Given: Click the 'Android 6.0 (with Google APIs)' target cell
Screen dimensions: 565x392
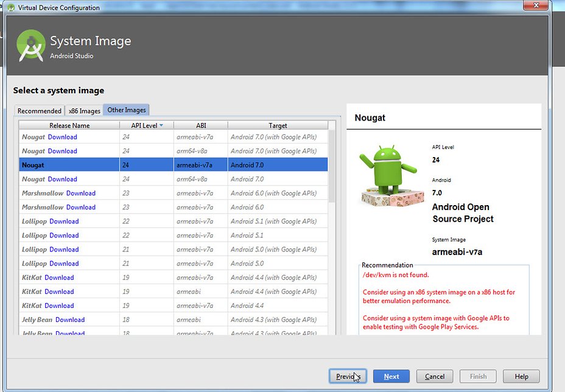Looking at the screenshot, I should click(278, 193).
